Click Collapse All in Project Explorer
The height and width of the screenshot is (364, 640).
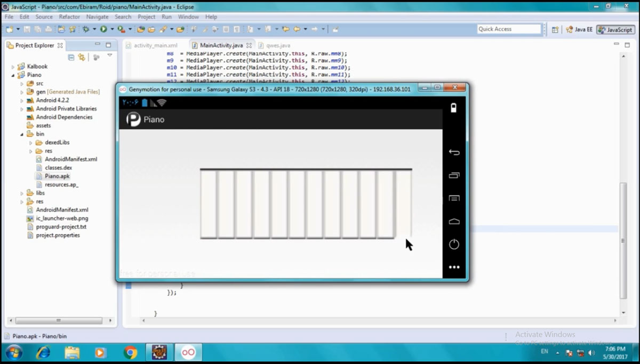[71, 57]
